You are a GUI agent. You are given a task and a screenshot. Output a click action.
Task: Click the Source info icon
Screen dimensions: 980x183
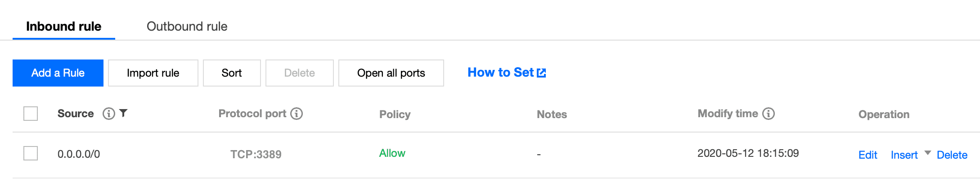(108, 114)
